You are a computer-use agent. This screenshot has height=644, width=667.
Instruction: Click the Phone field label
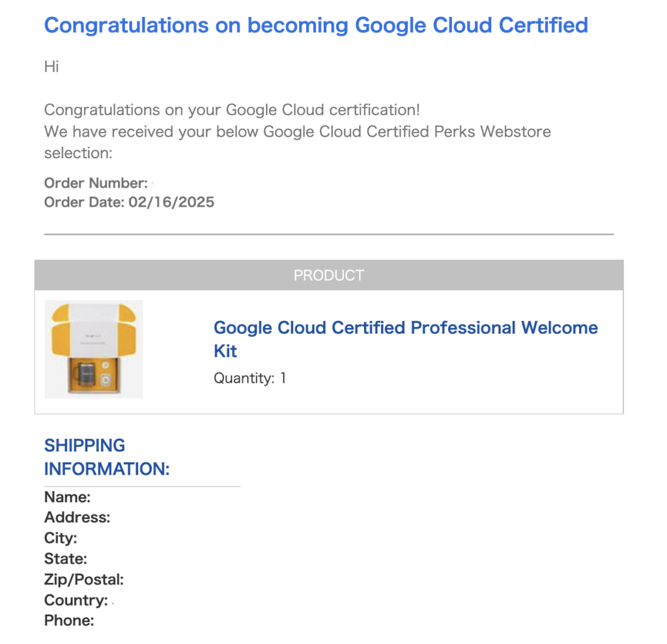tap(69, 621)
